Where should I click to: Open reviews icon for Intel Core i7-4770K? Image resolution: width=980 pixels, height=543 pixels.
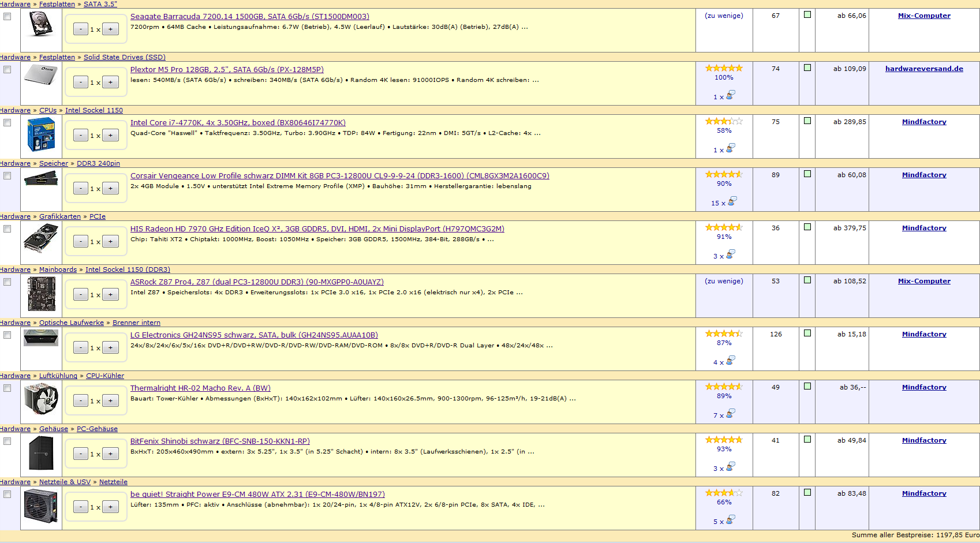pos(731,148)
